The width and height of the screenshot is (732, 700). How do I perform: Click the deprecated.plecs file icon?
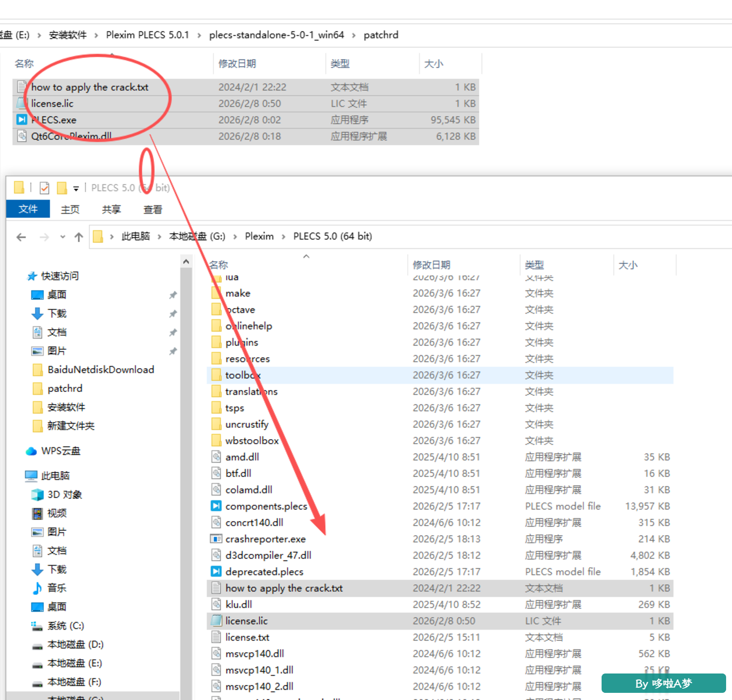coord(216,572)
